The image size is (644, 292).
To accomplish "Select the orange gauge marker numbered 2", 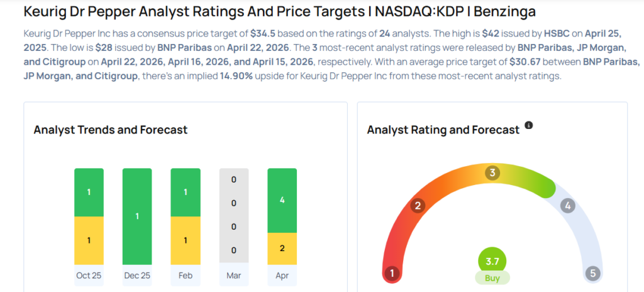I will 416,205.
